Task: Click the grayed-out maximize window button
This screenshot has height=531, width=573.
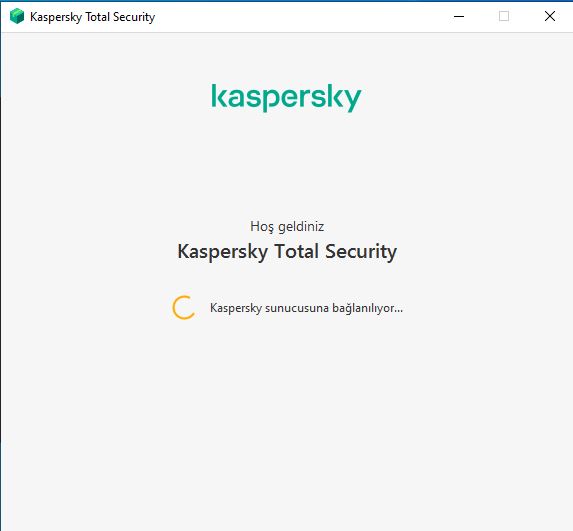Action: coord(504,16)
